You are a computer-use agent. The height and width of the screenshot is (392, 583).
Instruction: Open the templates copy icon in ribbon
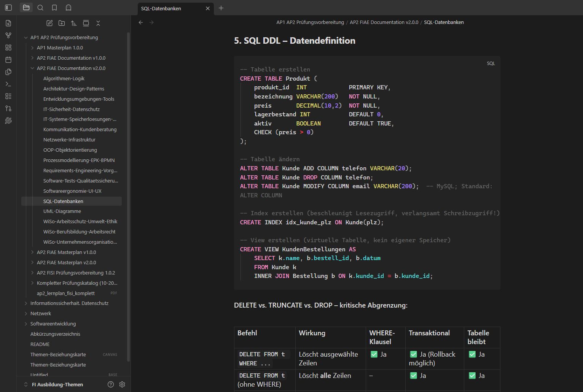(x=8, y=72)
